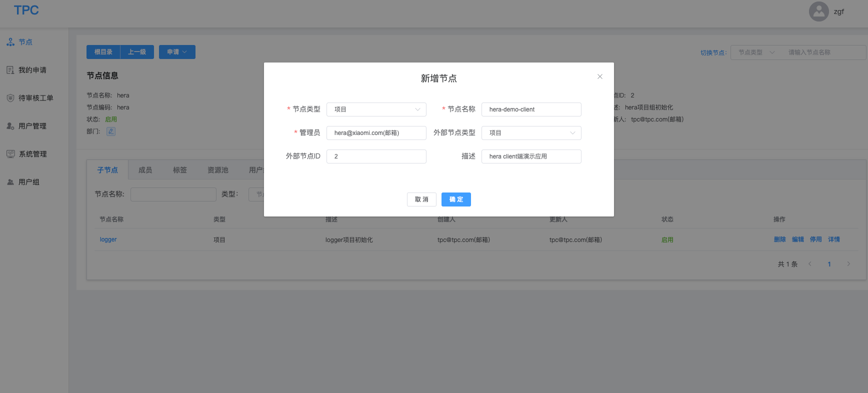Click the 请输入节点名称 search field
Screen dimensions: 868x393
(823, 52)
